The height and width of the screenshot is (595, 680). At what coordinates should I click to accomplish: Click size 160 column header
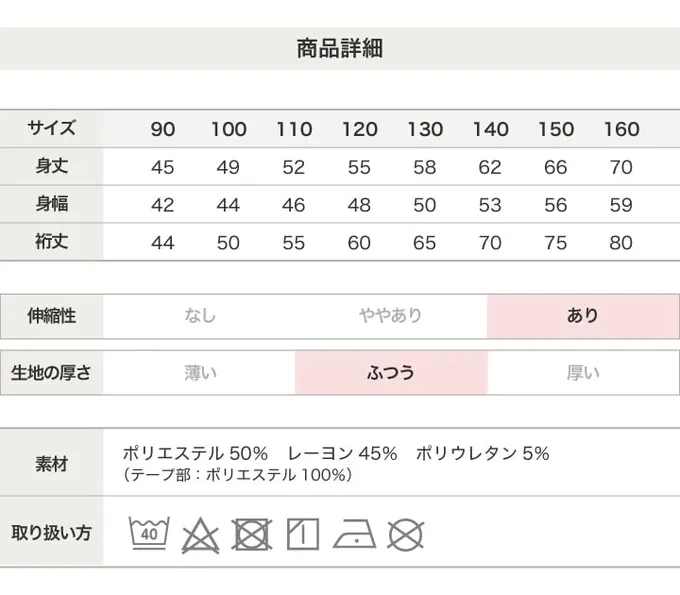point(621,129)
